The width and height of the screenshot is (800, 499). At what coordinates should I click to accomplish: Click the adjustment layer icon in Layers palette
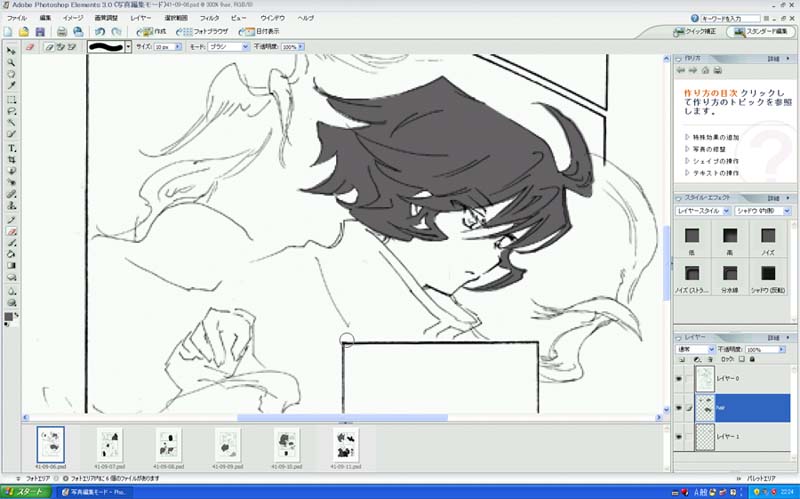pyautogui.click(x=697, y=360)
